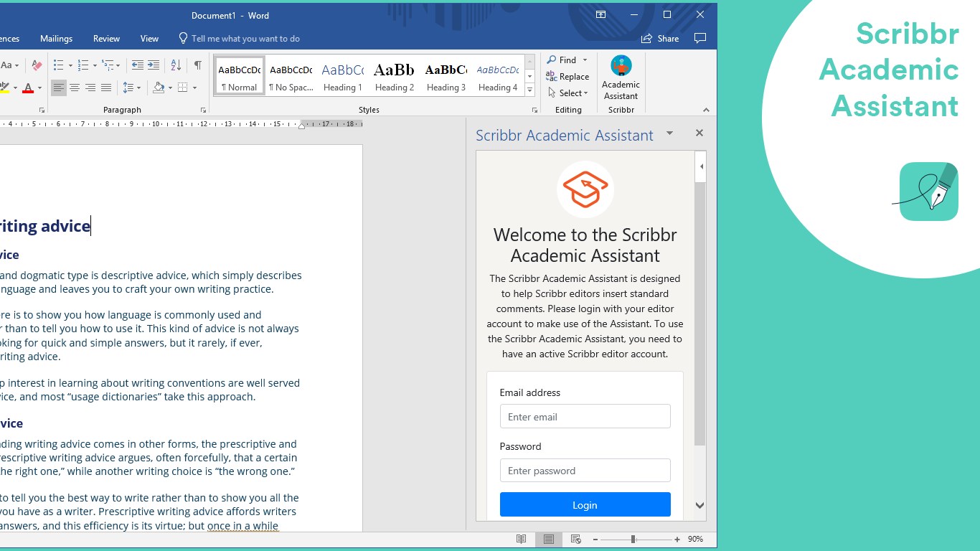980x551 pixels.
Task: Toggle left paragraph alignment
Action: tap(59, 88)
